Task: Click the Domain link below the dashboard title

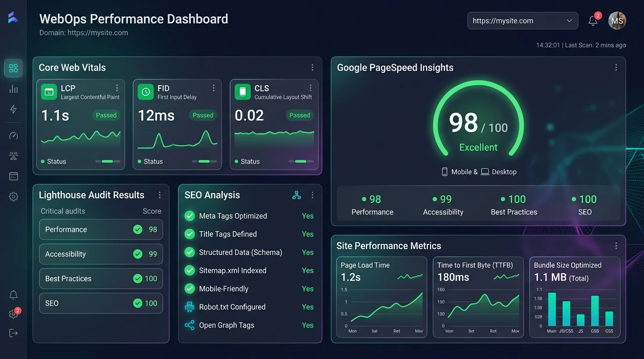Action: click(84, 33)
